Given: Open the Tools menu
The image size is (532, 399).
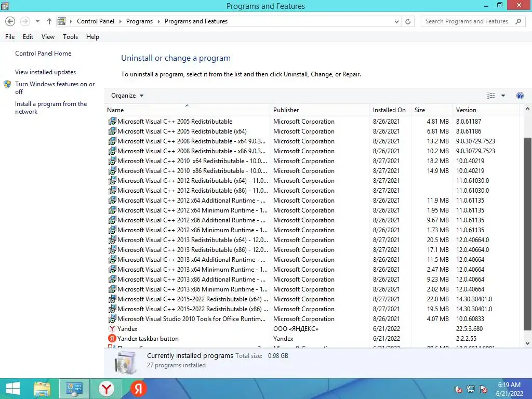Looking at the screenshot, I should pos(70,37).
